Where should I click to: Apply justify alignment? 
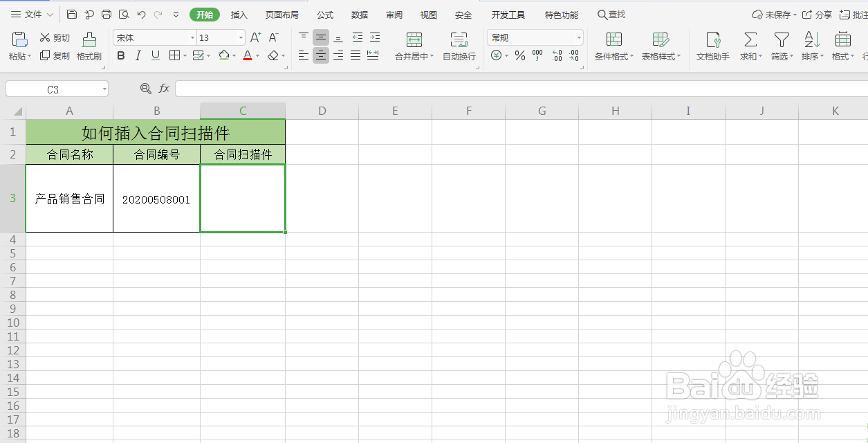[355, 55]
